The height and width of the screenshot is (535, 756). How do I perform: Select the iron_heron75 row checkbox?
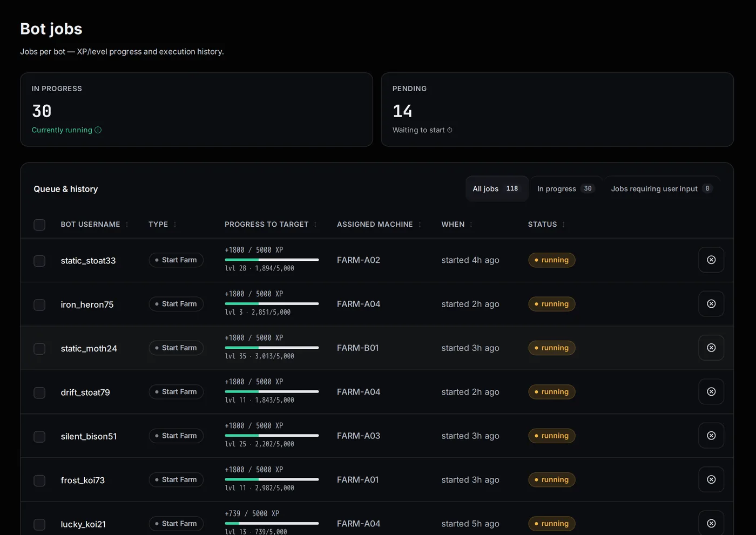click(39, 305)
